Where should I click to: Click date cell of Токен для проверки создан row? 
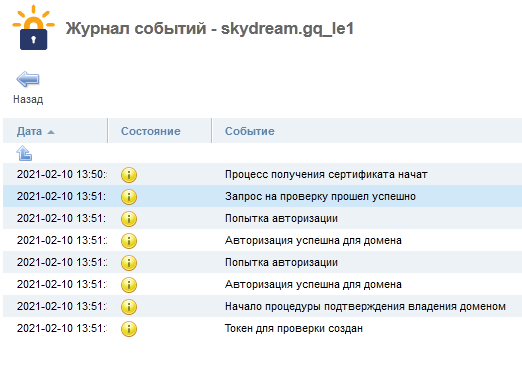62,328
